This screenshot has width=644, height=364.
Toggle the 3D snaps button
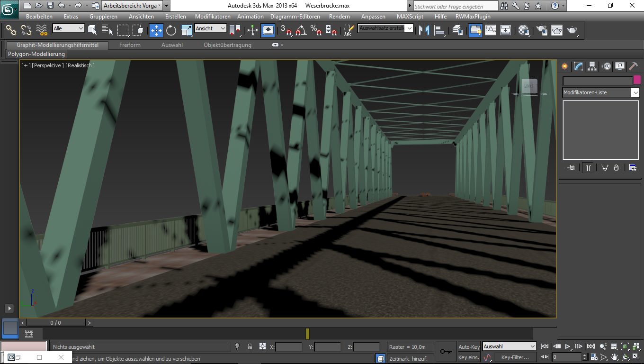[286, 30]
